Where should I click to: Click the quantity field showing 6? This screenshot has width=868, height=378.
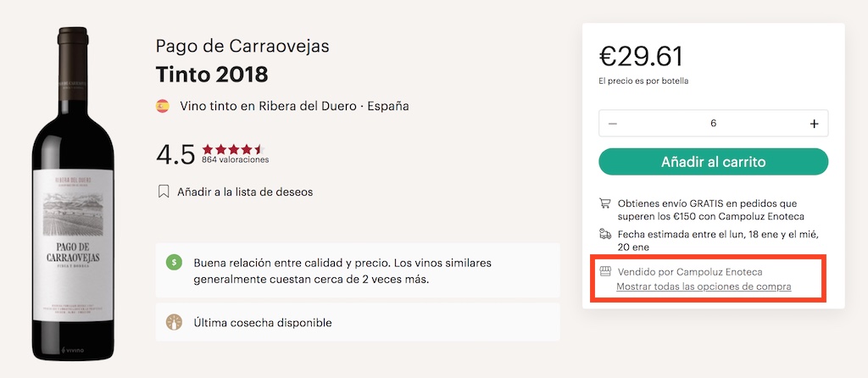(713, 124)
